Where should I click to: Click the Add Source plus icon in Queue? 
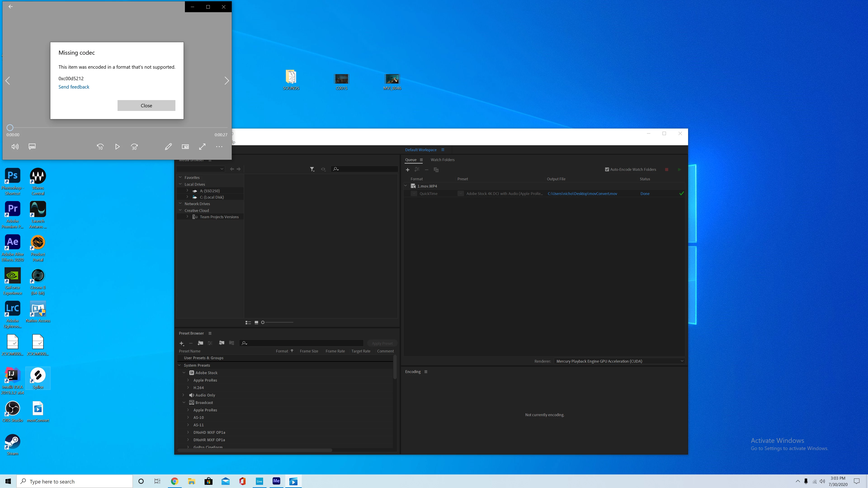coord(407,170)
